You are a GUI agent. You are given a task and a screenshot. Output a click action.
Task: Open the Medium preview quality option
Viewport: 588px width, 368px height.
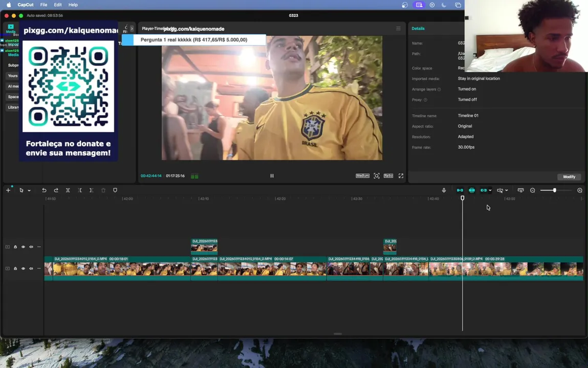click(362, 176)
